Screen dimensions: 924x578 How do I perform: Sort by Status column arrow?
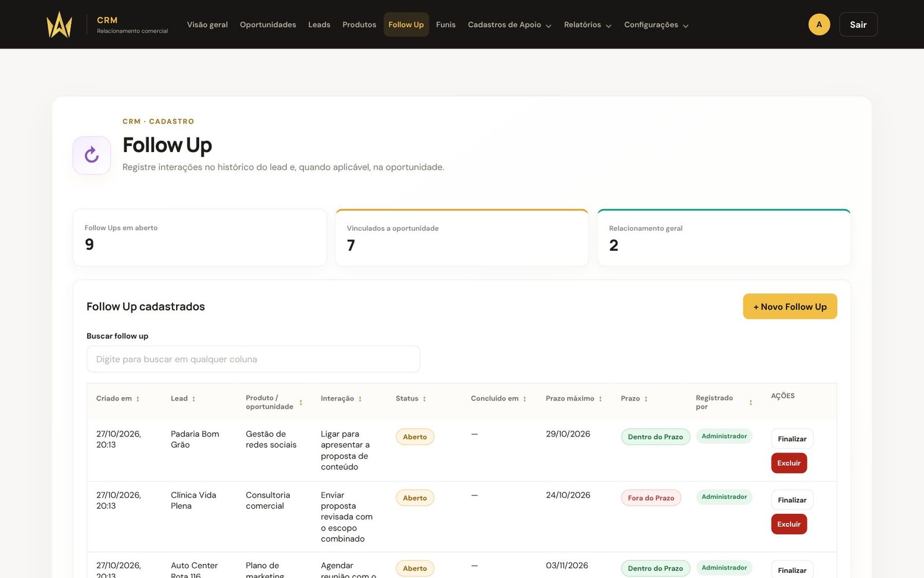pyautogui.click(x=424, y=399)
